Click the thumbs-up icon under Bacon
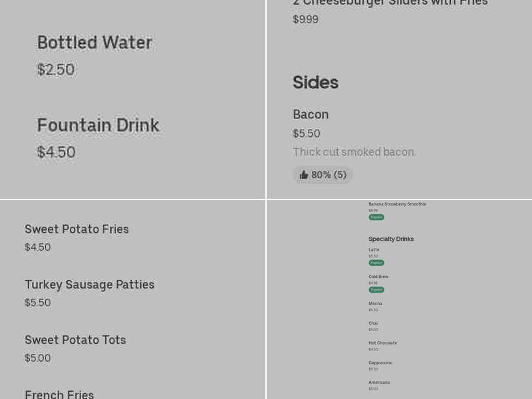Image resolution: width=532 pixels, height=399 pixels. click(304, 175)
